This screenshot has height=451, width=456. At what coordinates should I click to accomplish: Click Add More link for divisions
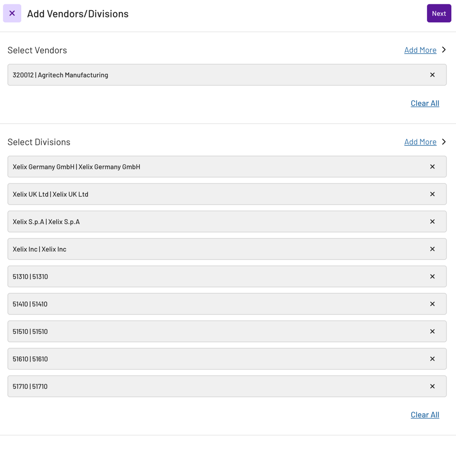point(420,142)
